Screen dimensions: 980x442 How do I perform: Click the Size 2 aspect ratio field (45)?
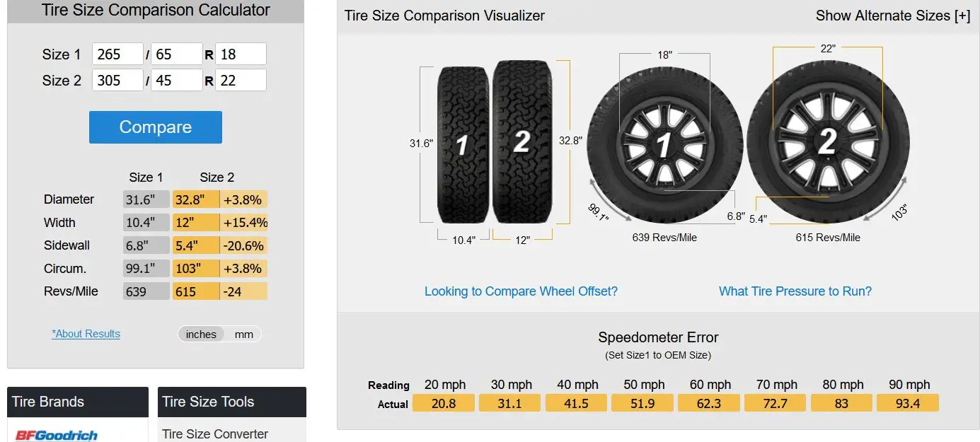point(177,81)
